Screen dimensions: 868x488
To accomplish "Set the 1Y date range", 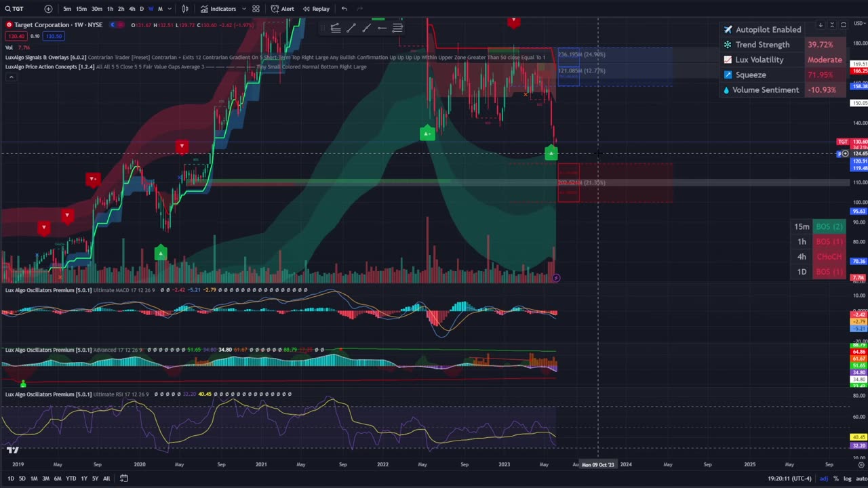I will click(x=84, y=479).
